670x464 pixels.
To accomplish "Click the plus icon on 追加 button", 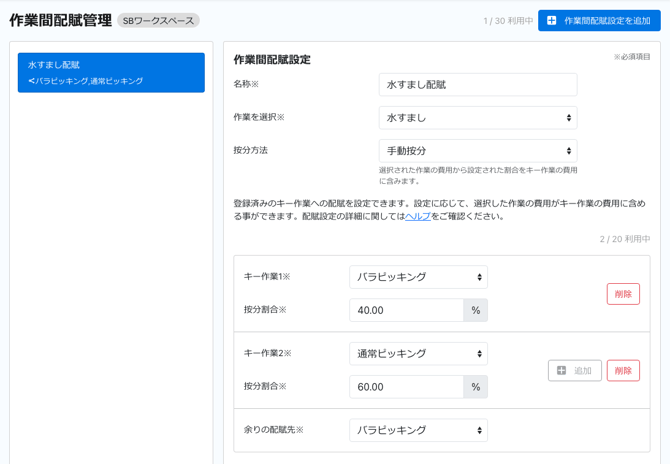I will [x=562, y=371].
